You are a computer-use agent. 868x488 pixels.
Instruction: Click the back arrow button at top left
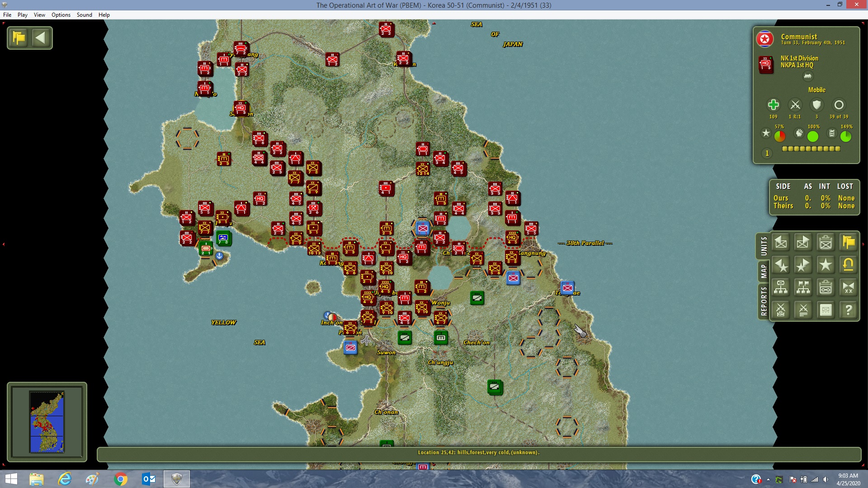click(x=41, y=38)
